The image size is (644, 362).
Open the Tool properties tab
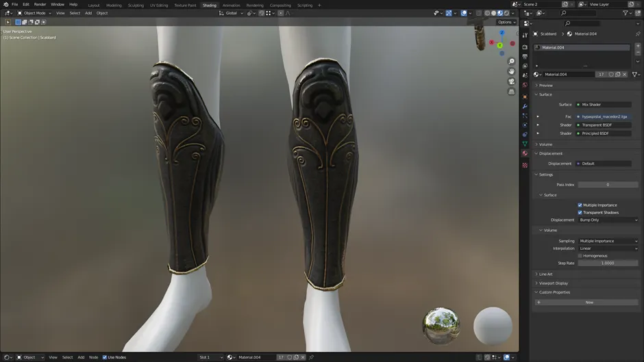click(525, 36)
